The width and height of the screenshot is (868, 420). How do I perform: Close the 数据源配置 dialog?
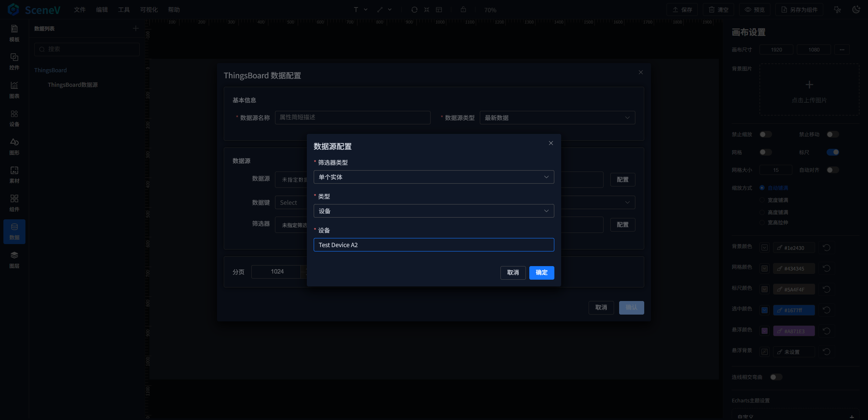point(551,143)
